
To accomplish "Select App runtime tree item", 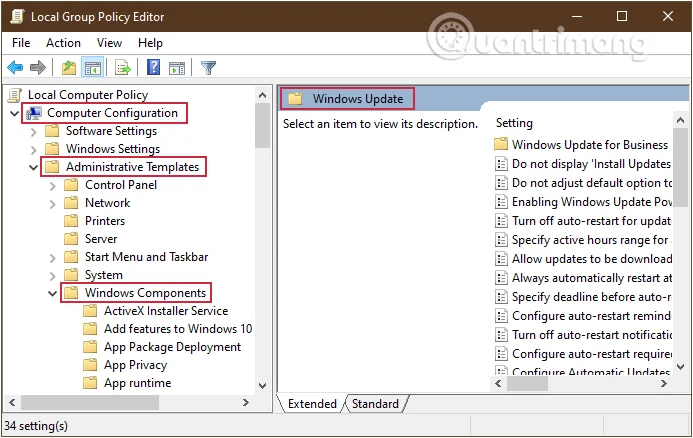I will click(137, 383).
